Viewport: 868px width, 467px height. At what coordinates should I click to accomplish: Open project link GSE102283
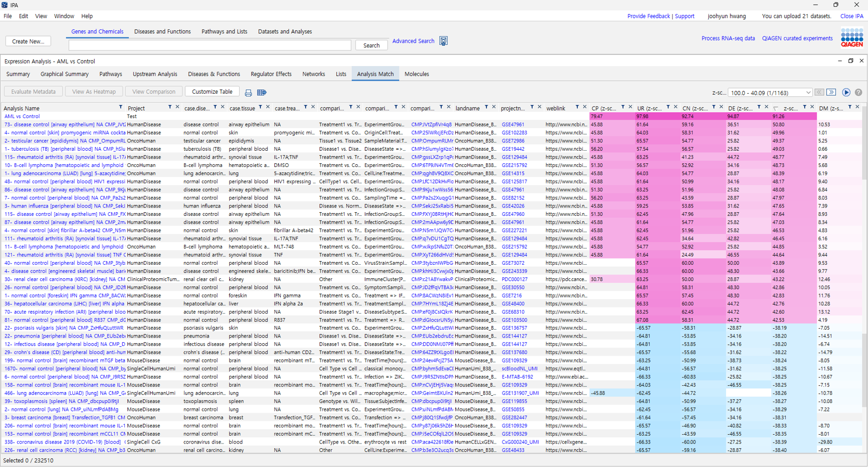coord(515,133)
